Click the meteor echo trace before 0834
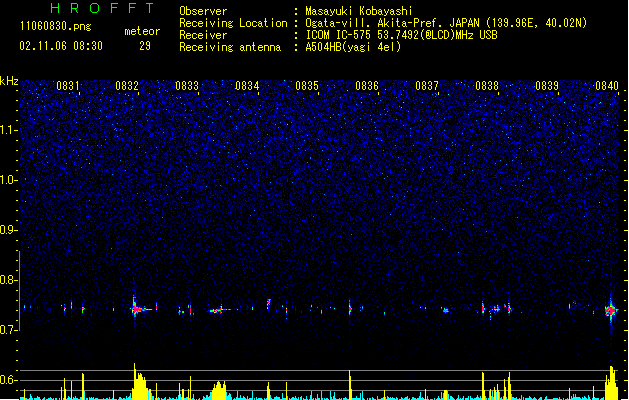The width and height of the screenshot is (629, 400). pos(221,309)
